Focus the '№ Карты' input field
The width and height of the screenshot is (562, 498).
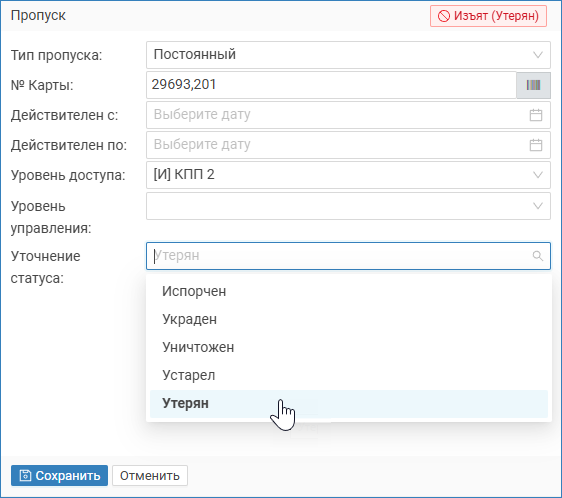pos(331,85)
